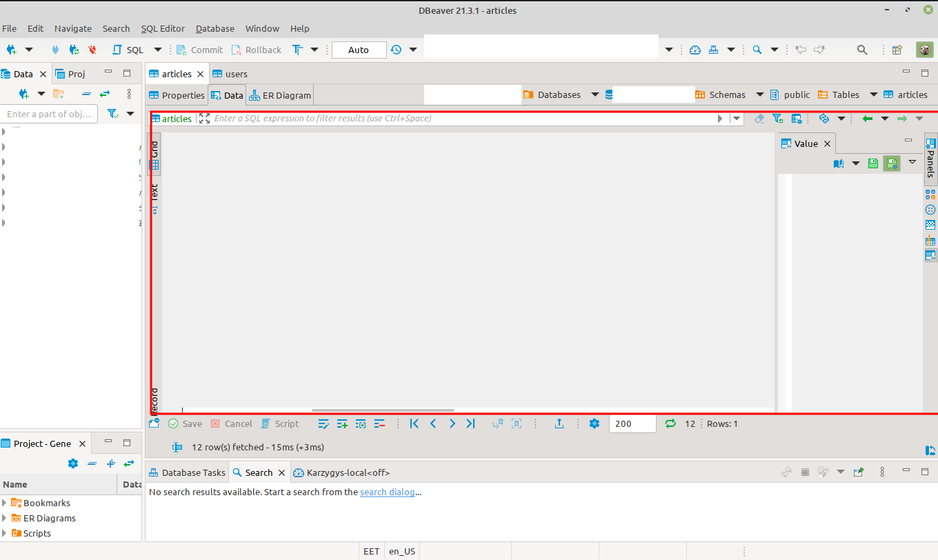This screenshot has height=560, width=938.
Task: Jump to the last row of results
Action: 470,423
